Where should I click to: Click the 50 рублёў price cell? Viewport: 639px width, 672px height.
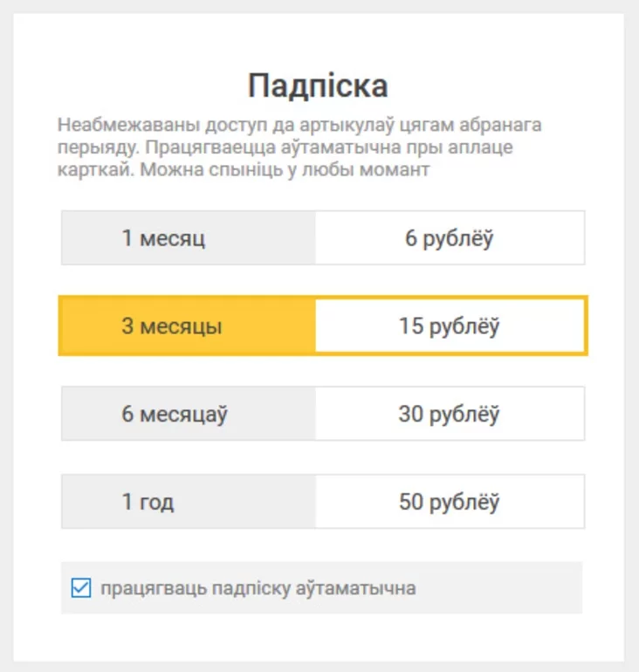point(450,502)
